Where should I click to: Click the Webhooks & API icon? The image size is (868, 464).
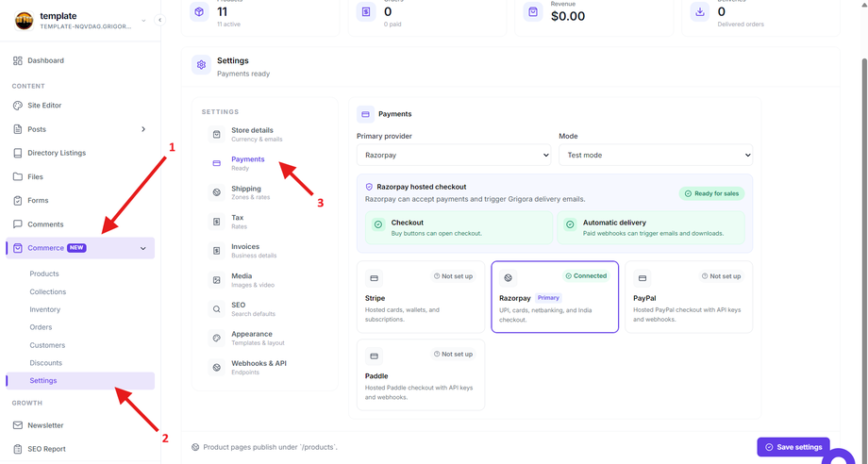tap(216, 367)
